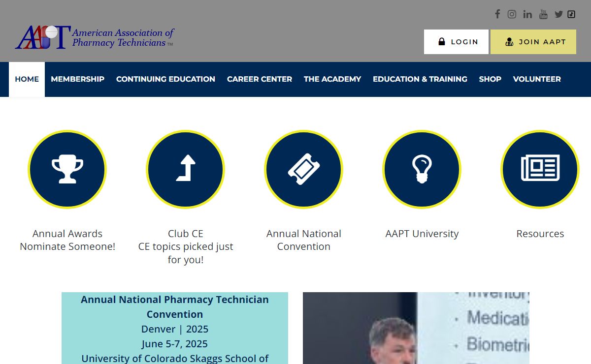The width and height of the screenshot is (591, 364).
Task: Click the AAPT logo in header
Action: 95,37
